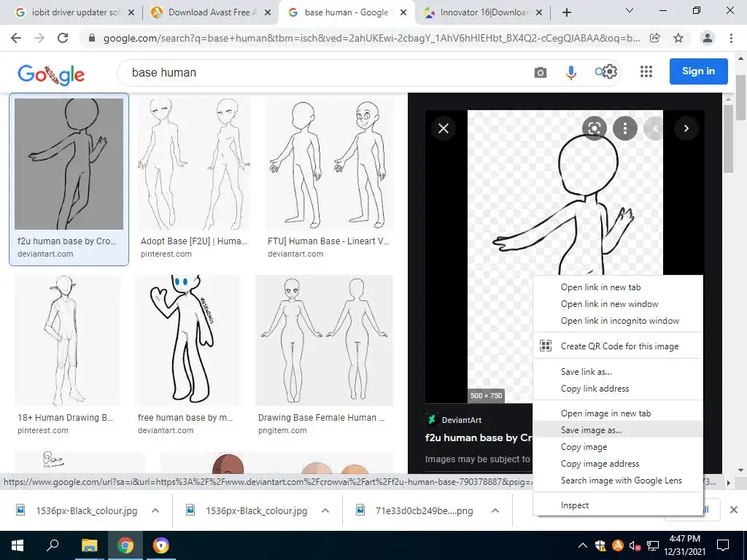Screen dimensions: 747x560
Task: Open File Explorer from the taskbar
Action: [x=89, y=545]
